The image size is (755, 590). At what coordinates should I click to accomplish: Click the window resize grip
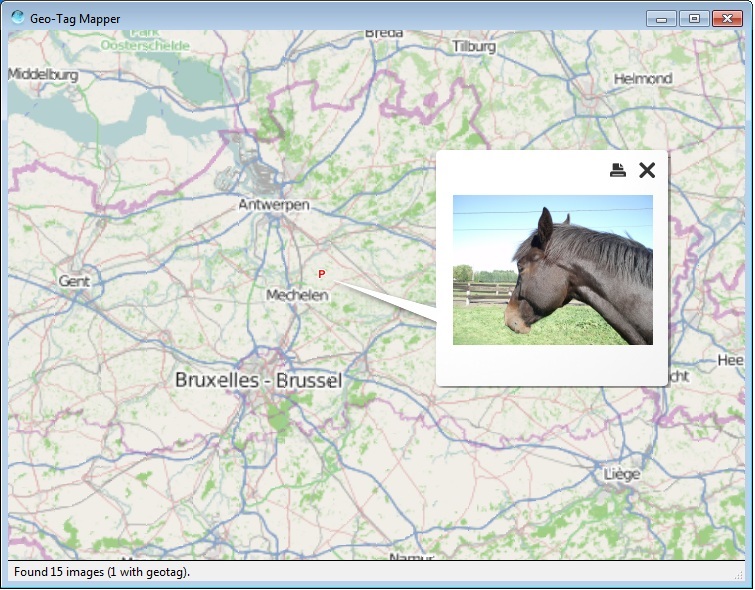coord(740,575)
